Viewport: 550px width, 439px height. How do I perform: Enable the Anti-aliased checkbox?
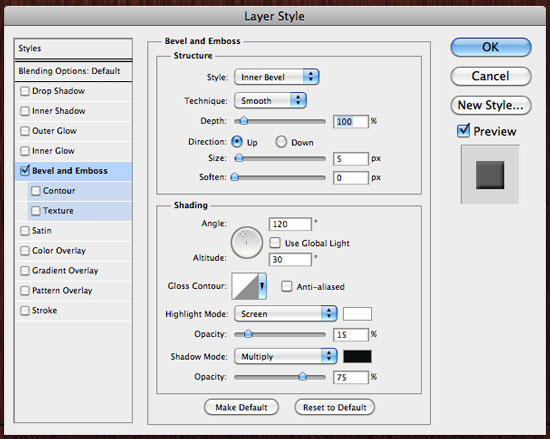pos(286,286)
